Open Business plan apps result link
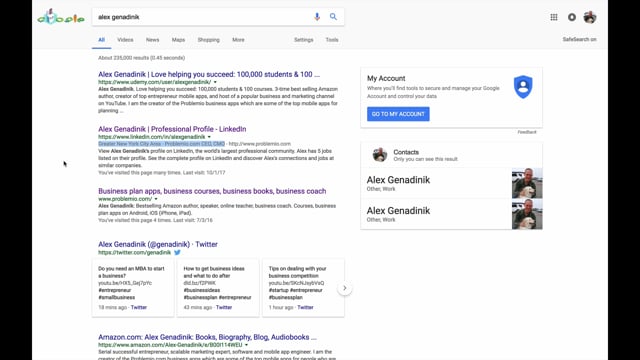 212,191
